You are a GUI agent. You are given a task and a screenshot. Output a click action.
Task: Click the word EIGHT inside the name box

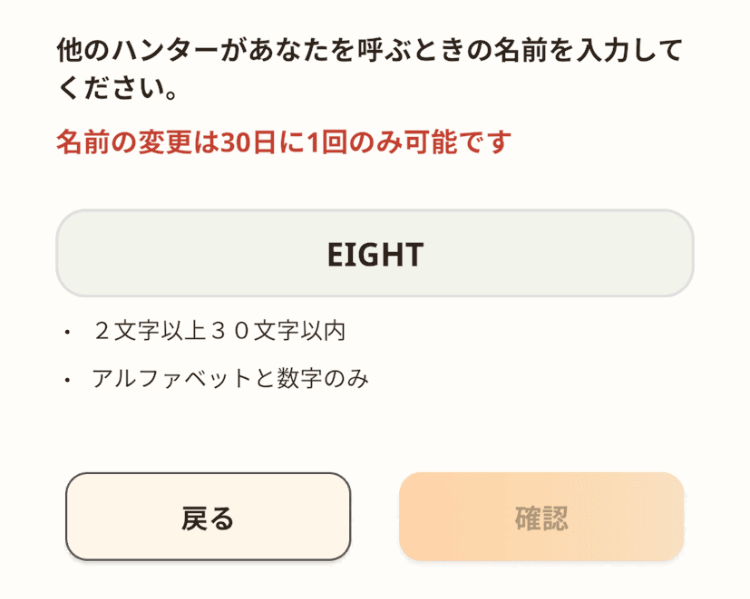tap(375, 254)
